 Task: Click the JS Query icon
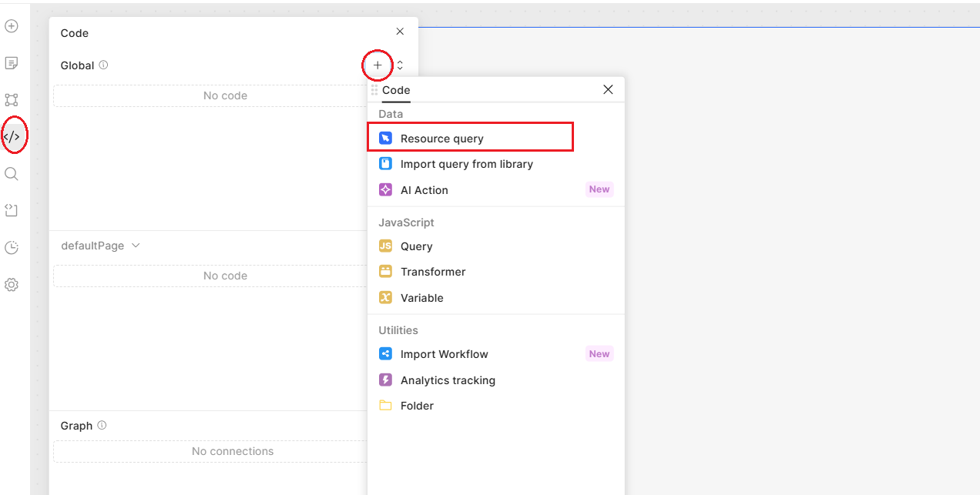[385, 246]
